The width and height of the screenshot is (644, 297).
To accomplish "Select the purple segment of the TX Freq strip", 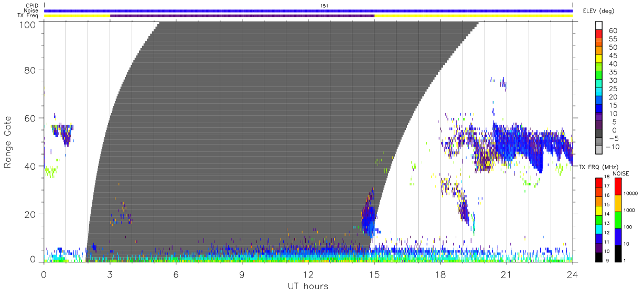I will pos(242,16).
